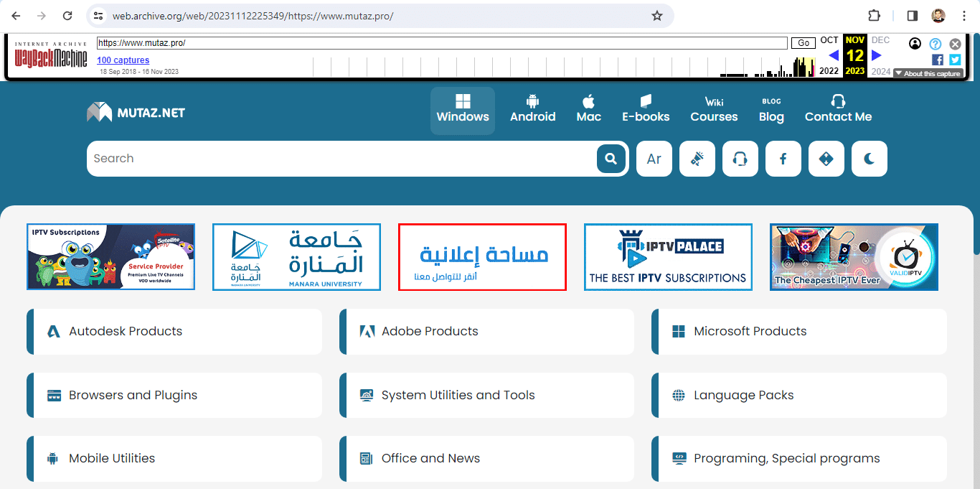Open the Facebook page icon button
980x489 pixels.
pyautogui.click(x=783, y=159)
